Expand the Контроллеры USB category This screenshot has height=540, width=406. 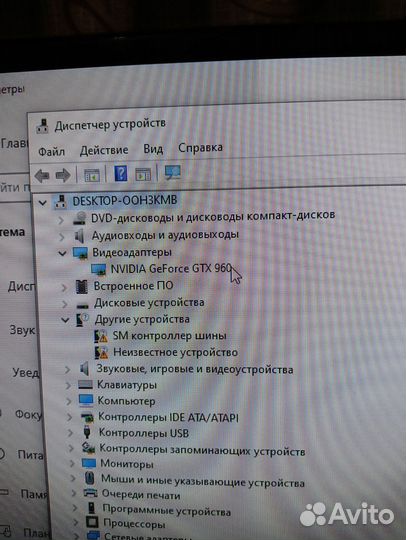click(71, 433)
